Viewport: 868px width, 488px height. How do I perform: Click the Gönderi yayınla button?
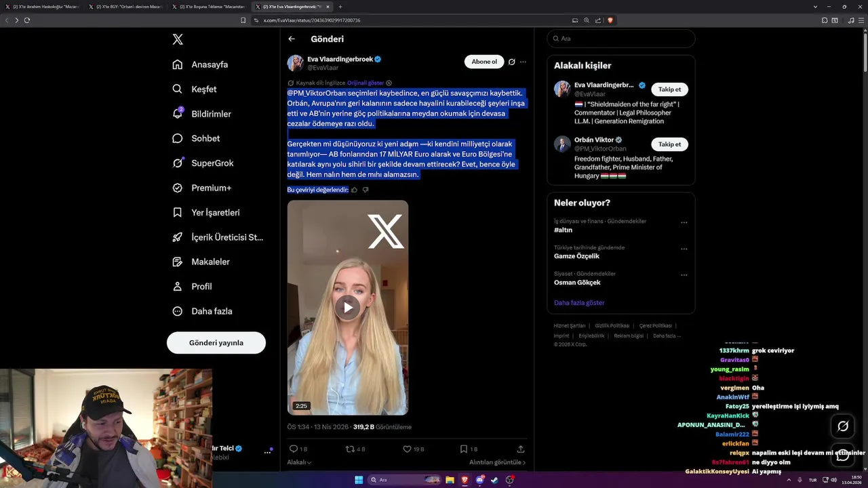(x=216, y=343)
